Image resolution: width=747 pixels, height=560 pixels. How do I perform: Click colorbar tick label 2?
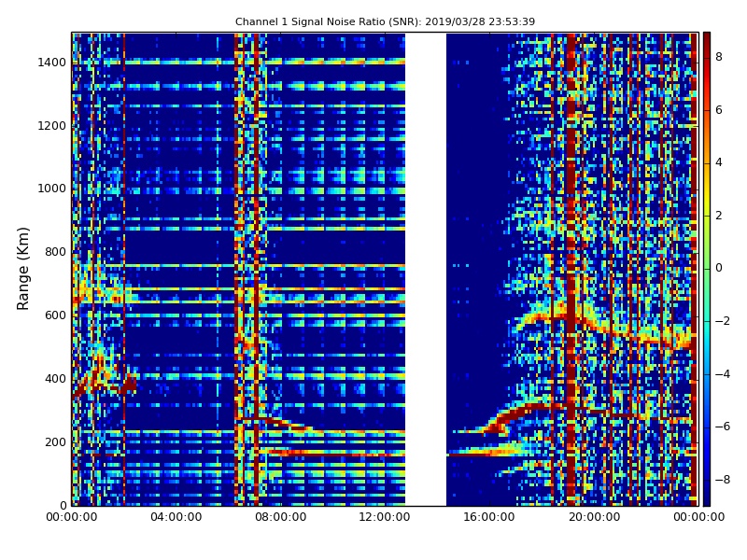[719, 216]
